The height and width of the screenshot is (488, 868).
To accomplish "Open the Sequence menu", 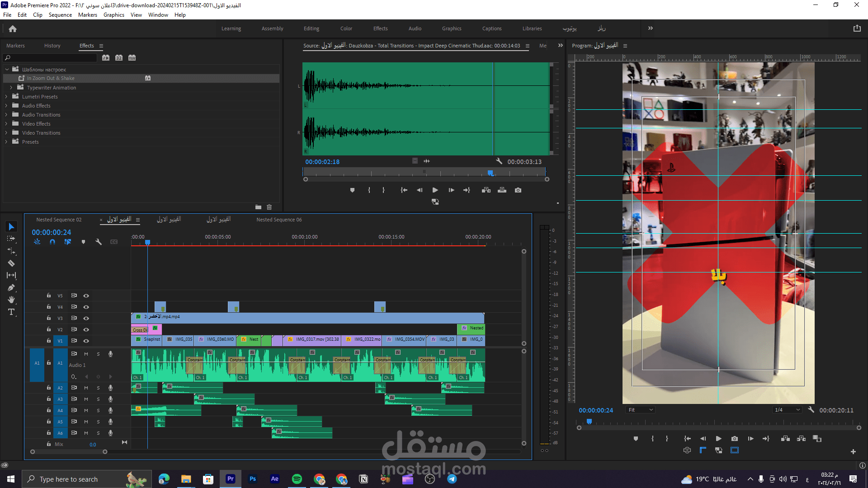I will point(60,15).
